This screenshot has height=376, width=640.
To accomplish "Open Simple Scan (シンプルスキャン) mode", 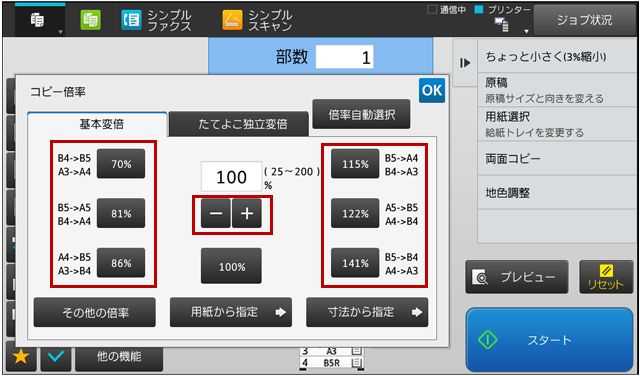I will (258, 20).
